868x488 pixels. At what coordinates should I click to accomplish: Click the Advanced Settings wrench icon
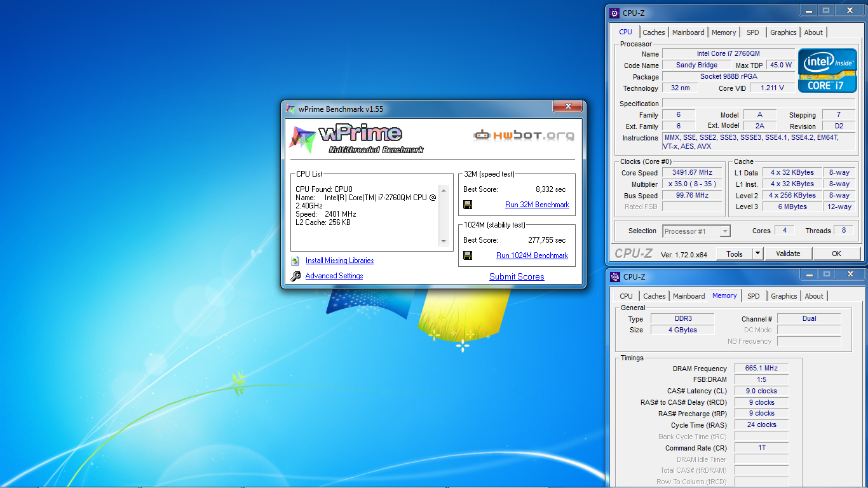295,276
